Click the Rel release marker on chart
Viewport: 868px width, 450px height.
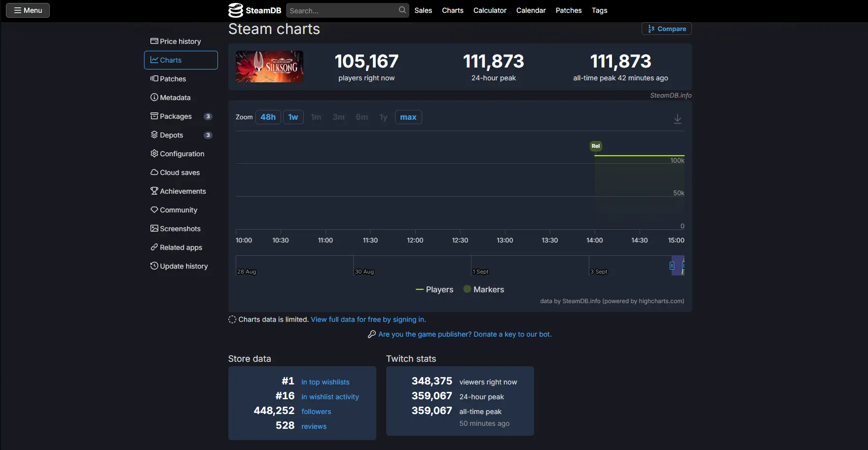[x=596, y=146]
